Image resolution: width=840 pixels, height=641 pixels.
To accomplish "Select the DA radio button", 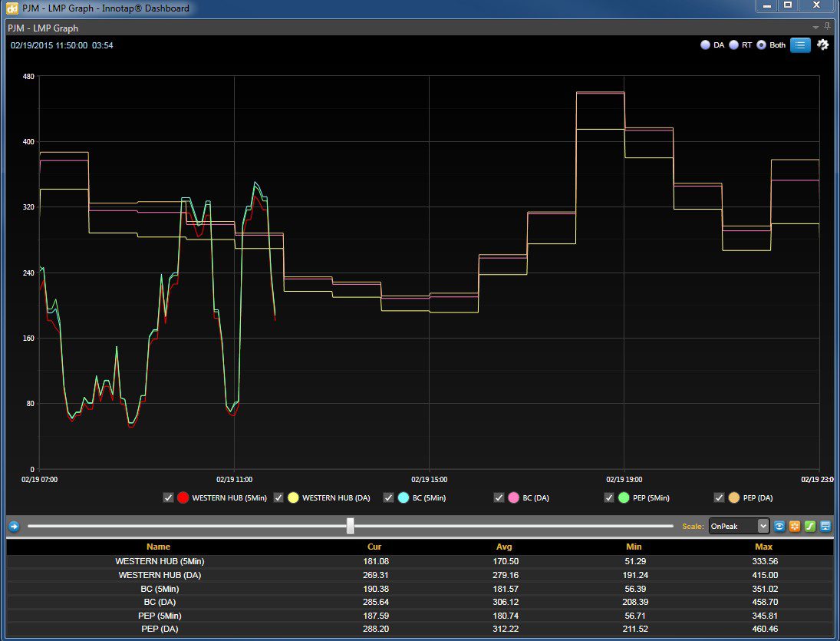I will click(x=706, y=45).
